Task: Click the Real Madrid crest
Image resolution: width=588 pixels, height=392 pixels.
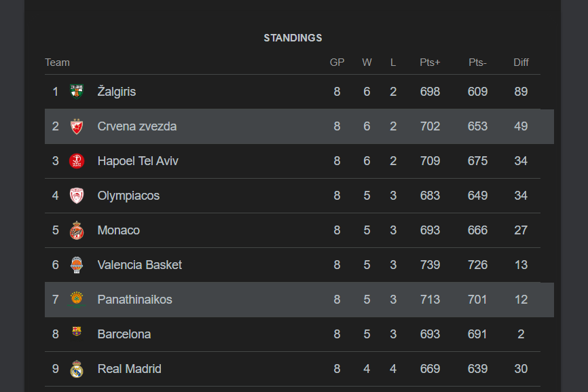Action: [77, 369]
